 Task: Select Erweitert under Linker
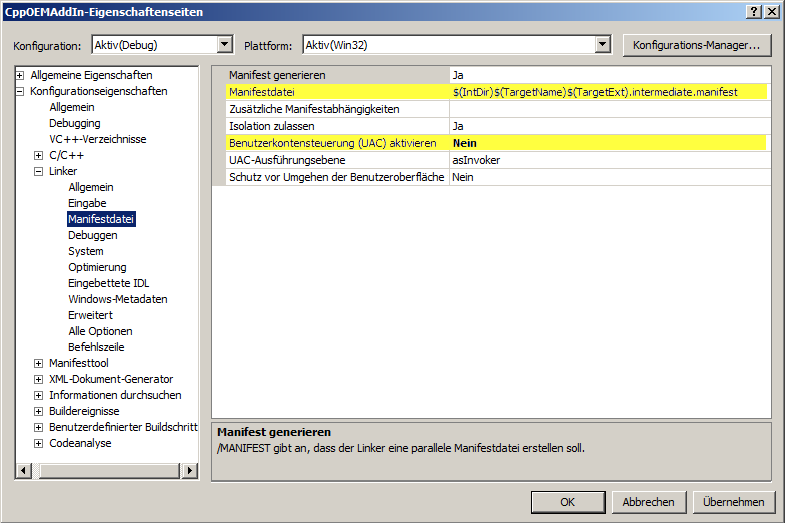91,315
